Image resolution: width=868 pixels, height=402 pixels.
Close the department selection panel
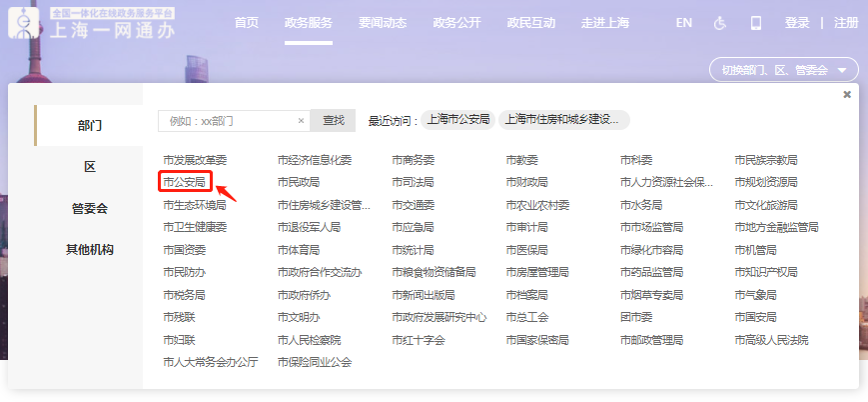click(x=847, y=94)
